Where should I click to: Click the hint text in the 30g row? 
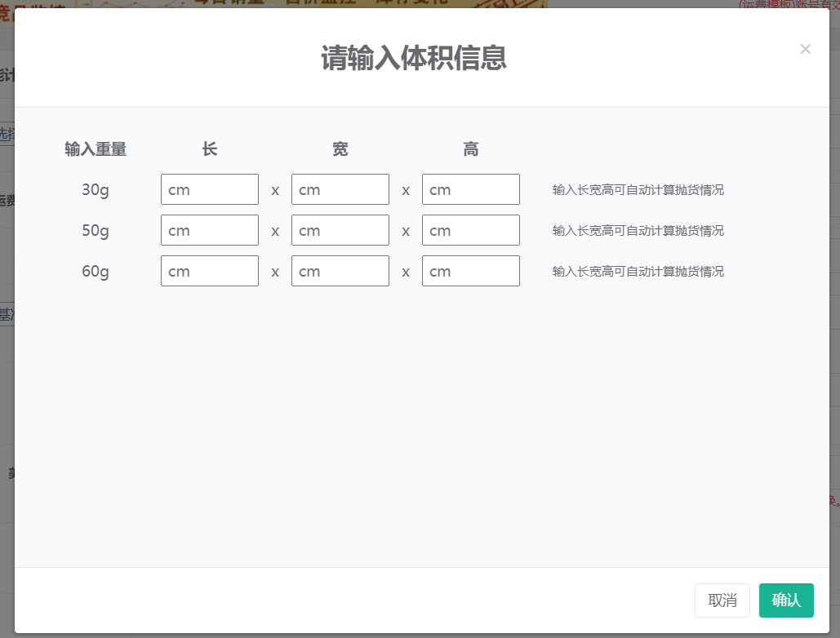(x=638, y=190)
